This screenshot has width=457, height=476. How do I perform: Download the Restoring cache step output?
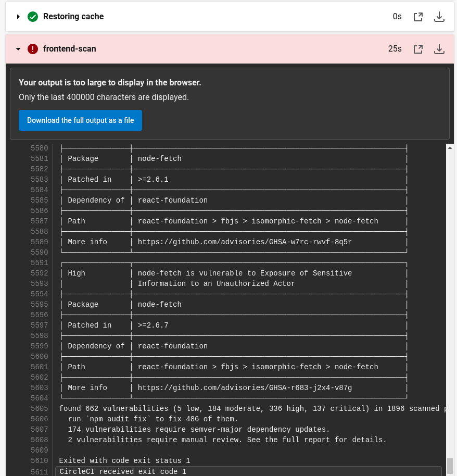(x=439, y=17)
